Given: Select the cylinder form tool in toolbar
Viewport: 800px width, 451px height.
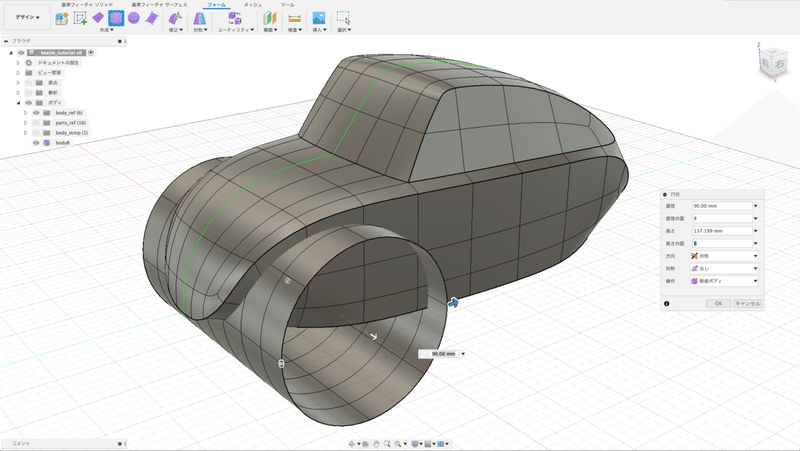Looking at the screenshot, I should (x=116, y=18).
